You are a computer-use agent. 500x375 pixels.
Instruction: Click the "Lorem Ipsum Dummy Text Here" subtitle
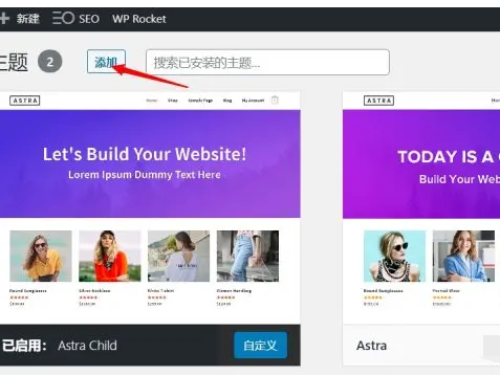(144, 175)
